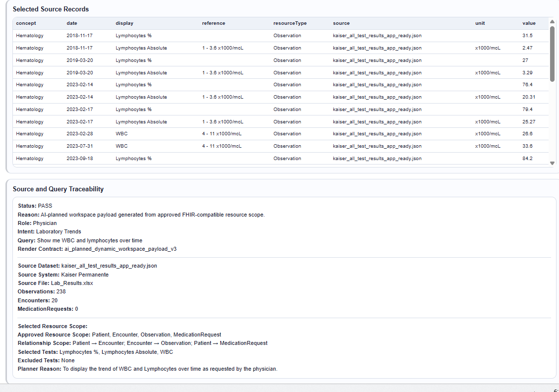
Task: Click the Observations: 238 line
Action: 42,291
